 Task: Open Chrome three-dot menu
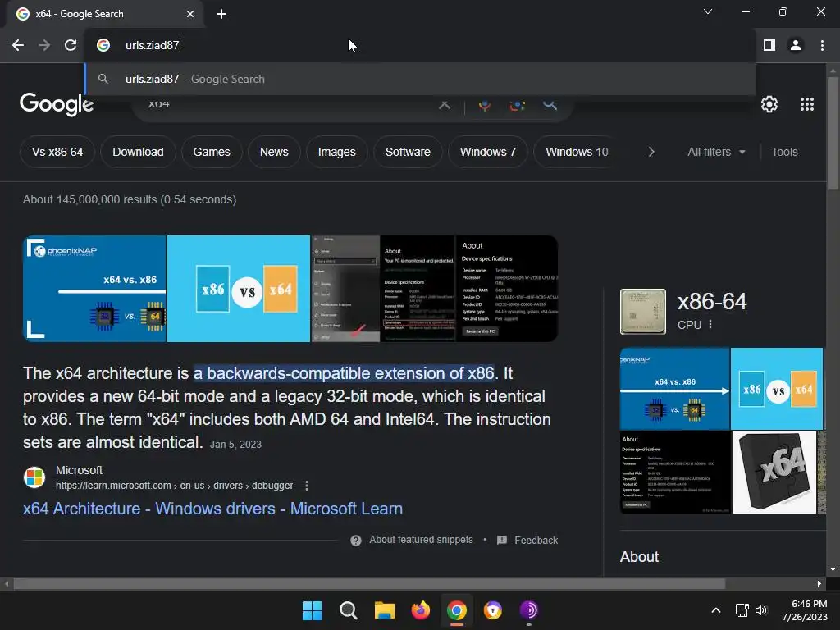click(822, 45)
